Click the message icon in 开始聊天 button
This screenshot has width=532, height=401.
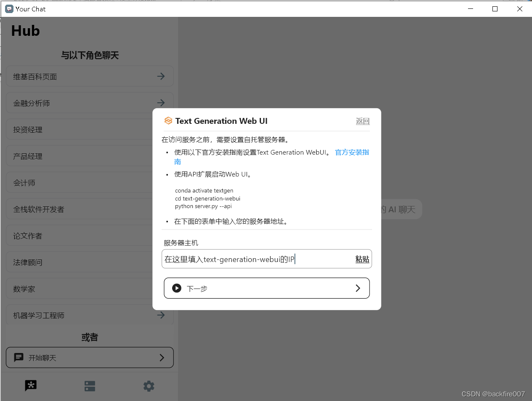tap(19, 358)
